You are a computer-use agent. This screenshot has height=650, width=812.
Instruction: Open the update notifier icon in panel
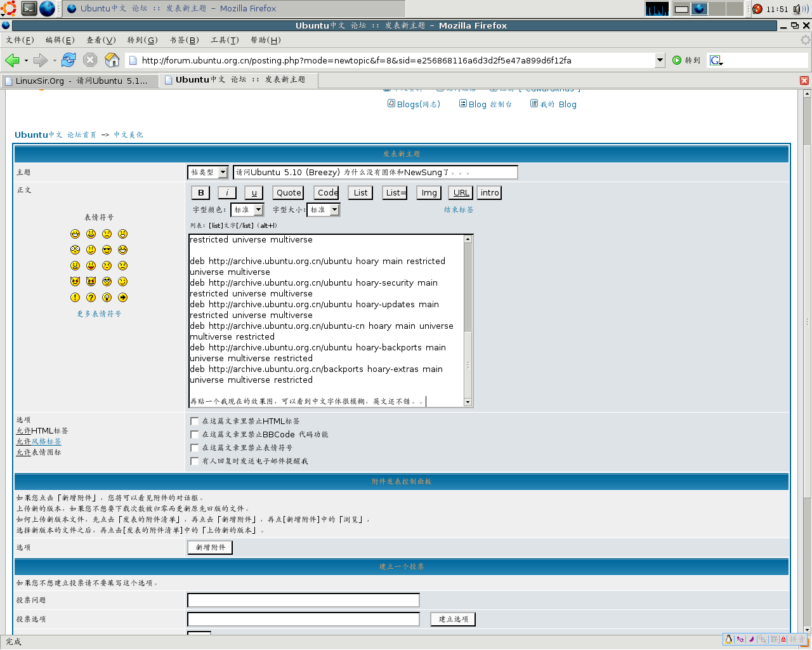(757, 9)
